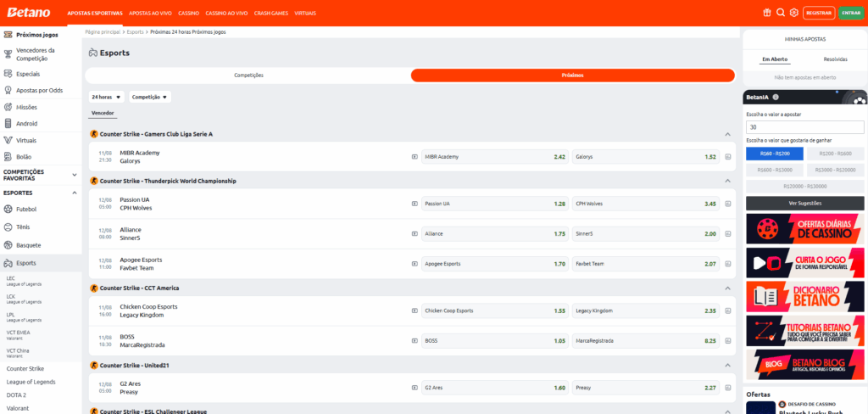Select the R$3000 - R$20000 winnings range
This screenshot has height=414, width=868.
pos(836,171)
